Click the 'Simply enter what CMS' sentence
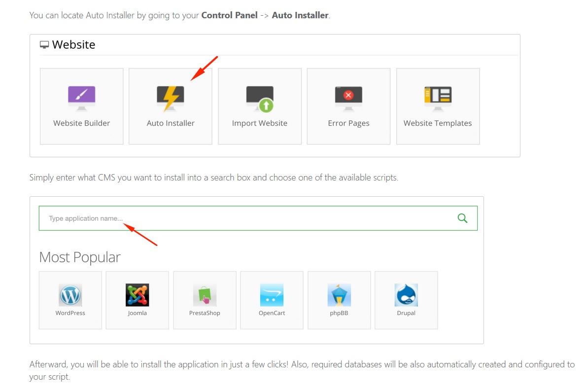Image resolution: width=588 pixels, height=392 pixels. pos(214,178)
